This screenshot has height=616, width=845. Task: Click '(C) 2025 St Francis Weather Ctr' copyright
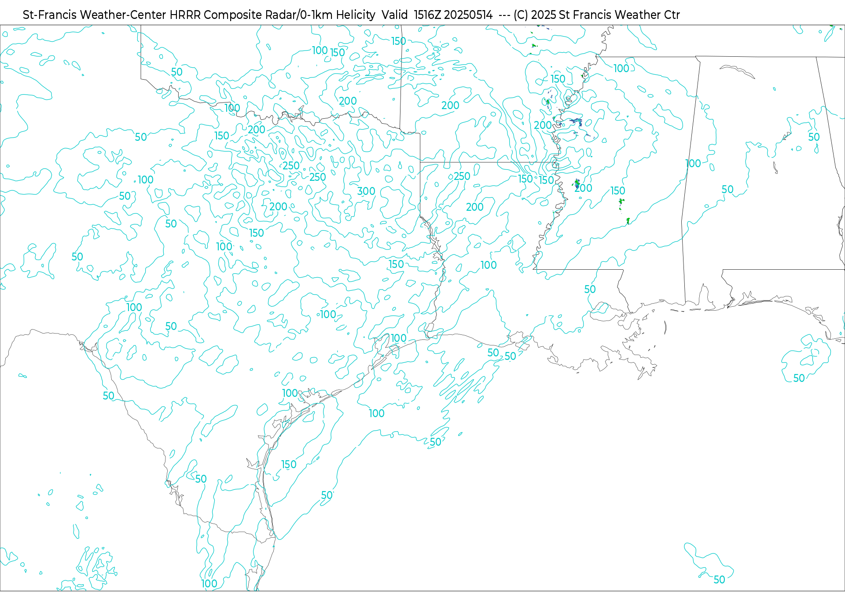coord(597,15)
